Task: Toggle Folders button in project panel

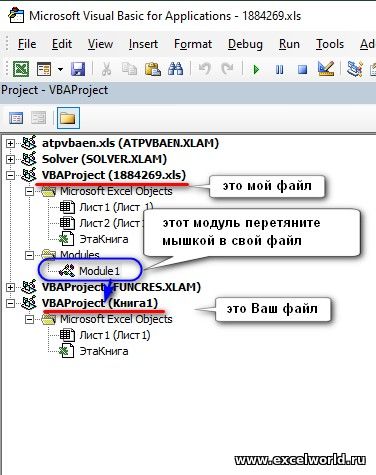Action: [68, 118]
